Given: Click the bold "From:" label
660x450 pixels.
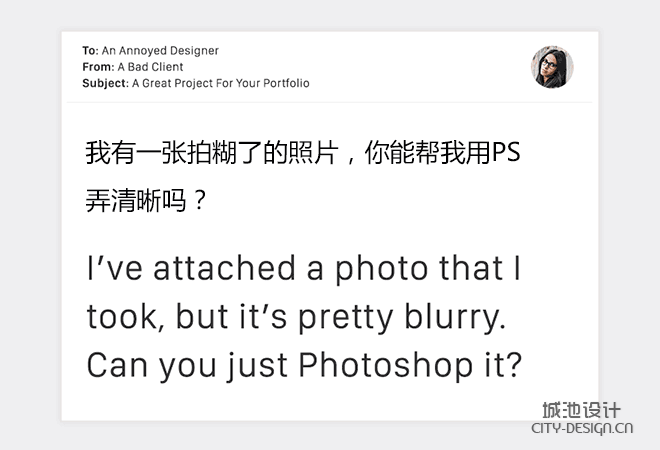Looking at the screenshot, I should (98, 67).
